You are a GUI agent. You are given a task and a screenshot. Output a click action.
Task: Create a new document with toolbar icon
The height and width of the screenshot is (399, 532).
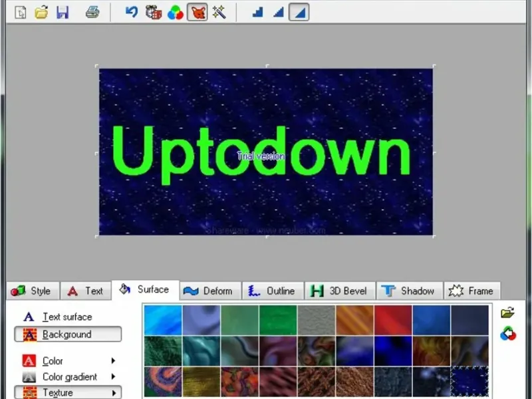click(x=21, y=13)
